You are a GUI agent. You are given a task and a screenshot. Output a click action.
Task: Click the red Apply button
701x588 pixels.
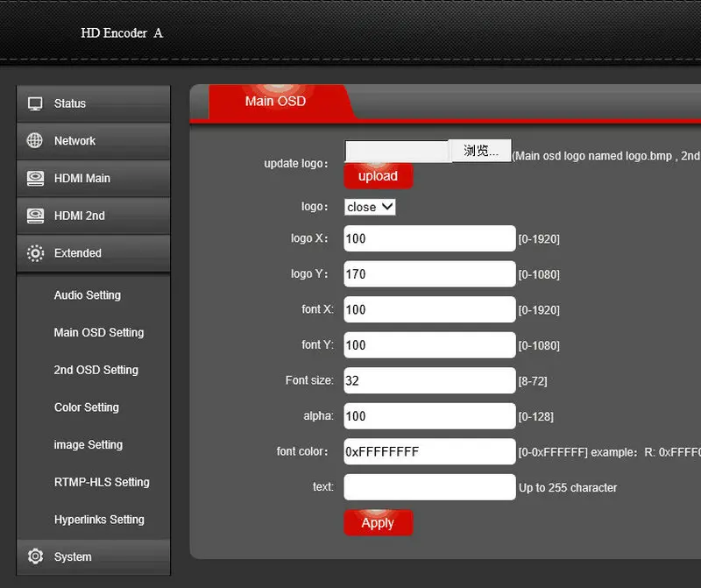click(379, 523)
